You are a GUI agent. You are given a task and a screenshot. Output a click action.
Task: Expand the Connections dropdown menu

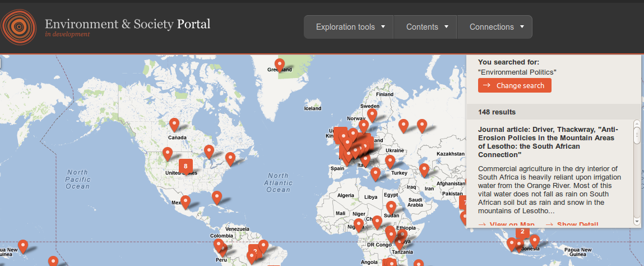click(x=497, y=27)
